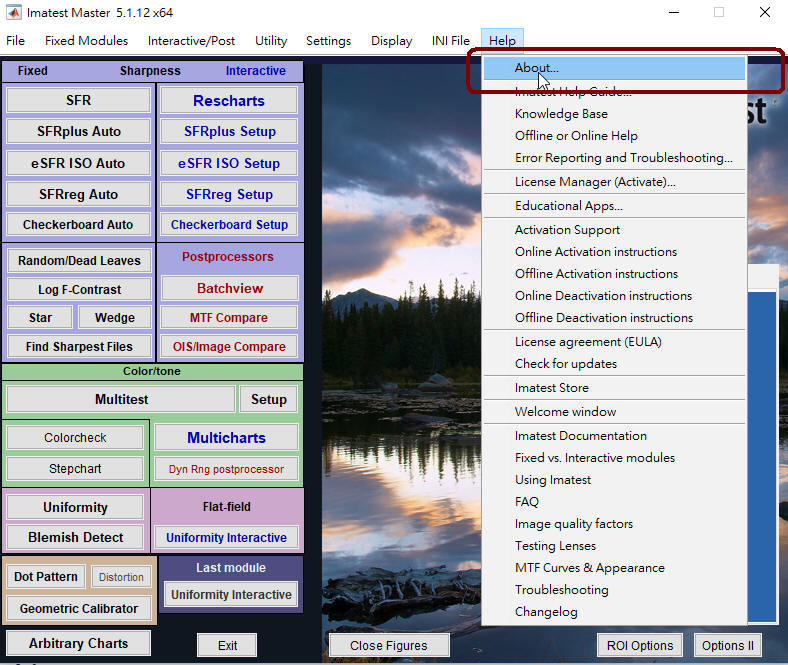
Task: Open the Display menu
Action: click(391, 41)
